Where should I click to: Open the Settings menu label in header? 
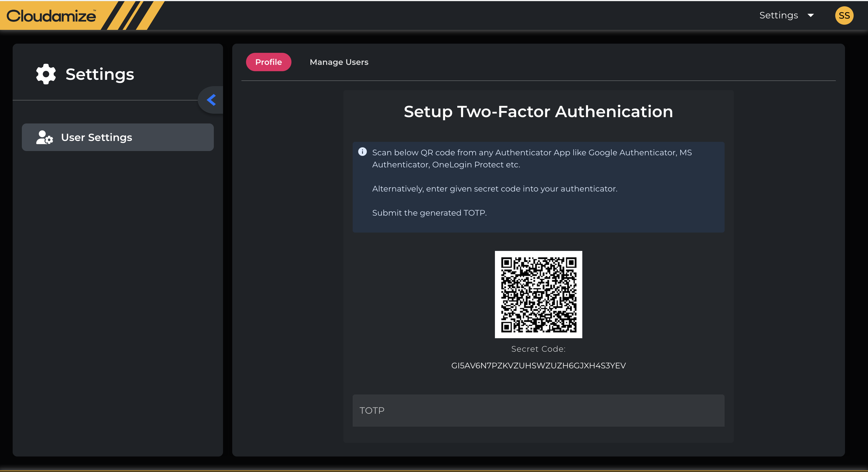[778, 16]
